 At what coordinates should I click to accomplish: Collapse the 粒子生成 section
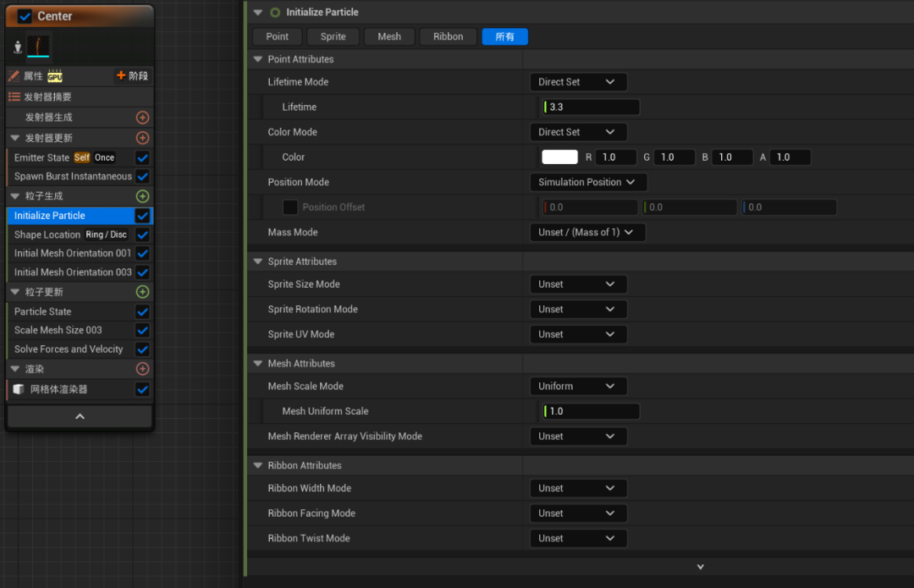click(15, 196)
